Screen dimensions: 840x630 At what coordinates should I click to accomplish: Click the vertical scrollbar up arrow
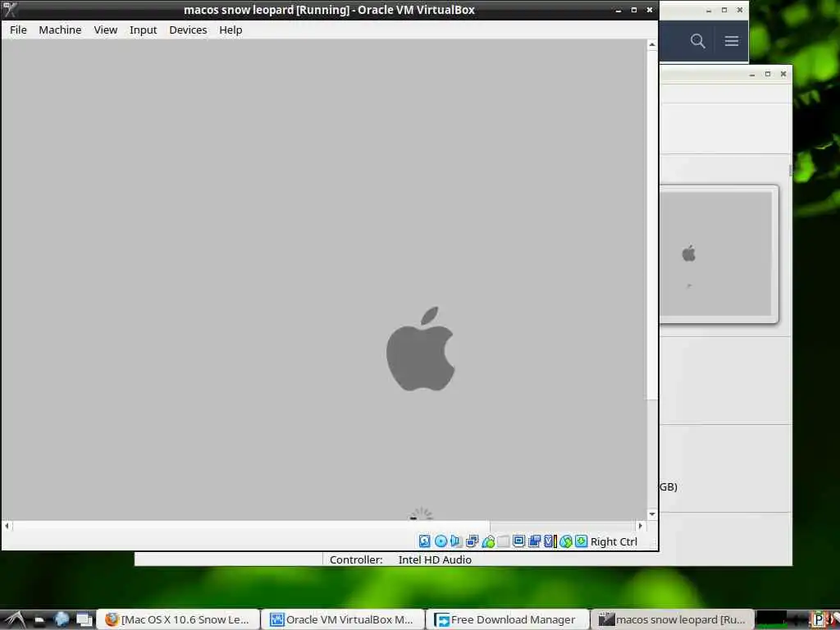point(652,45)
